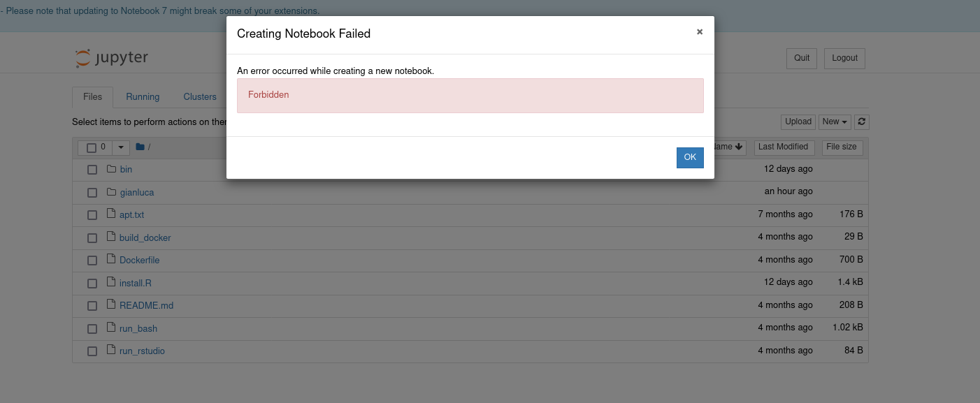Viewport: 980px width, 403px height.
Task: Switch to the Running tab
Action: (x=142, y=96)
